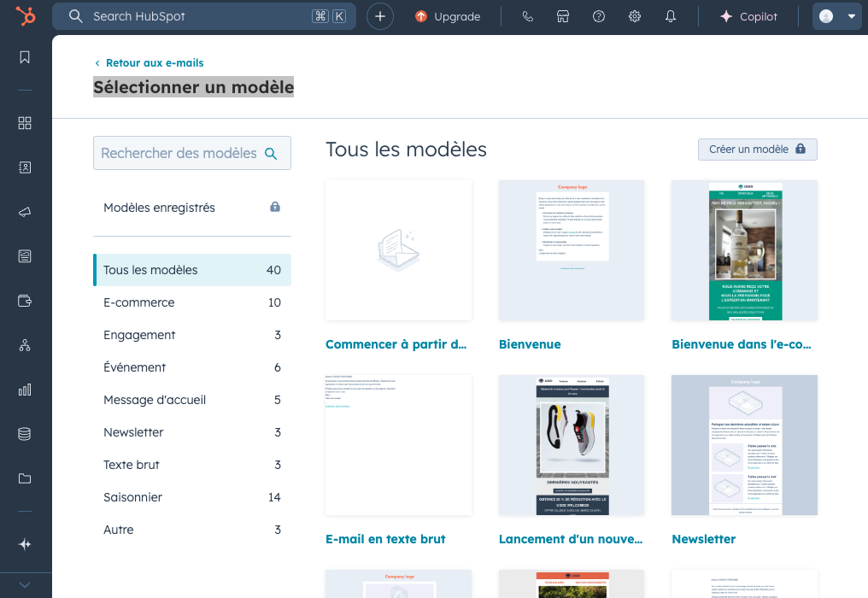Click the Bienvenue dans l'e-co... title link
868x598 pixels.
pyautogui.click(x=742, y=344)
